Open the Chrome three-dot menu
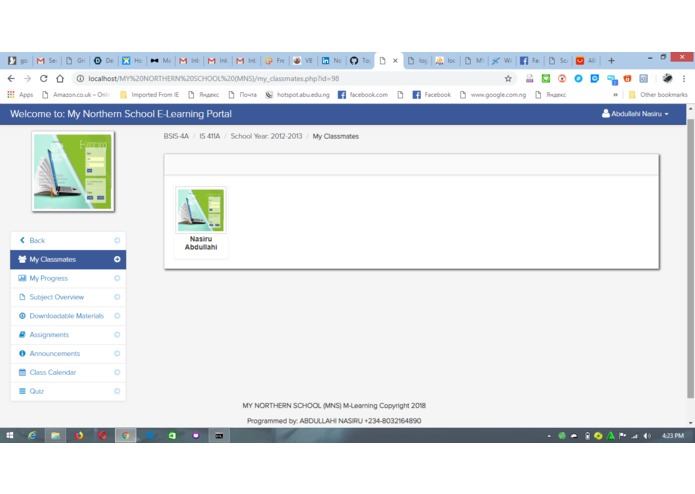The image size is (695, 494). 684,78
